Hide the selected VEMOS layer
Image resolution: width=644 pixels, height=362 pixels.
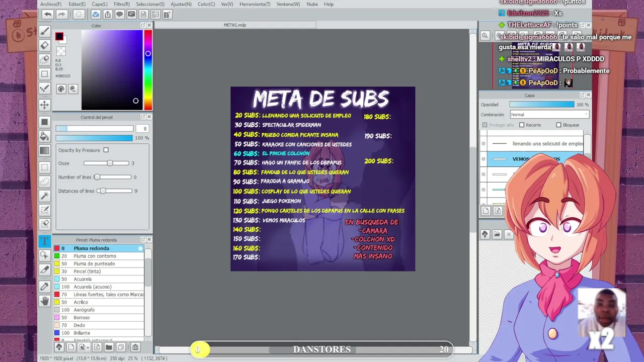[x=484, y=159]
